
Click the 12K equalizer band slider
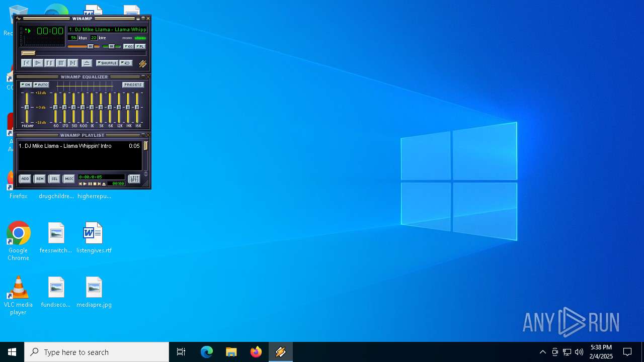point(119,108)
